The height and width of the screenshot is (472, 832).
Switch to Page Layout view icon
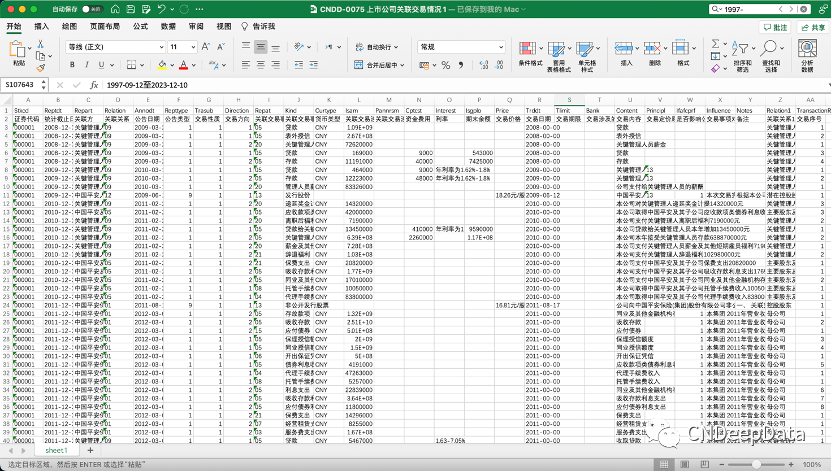tap(684, 464)
